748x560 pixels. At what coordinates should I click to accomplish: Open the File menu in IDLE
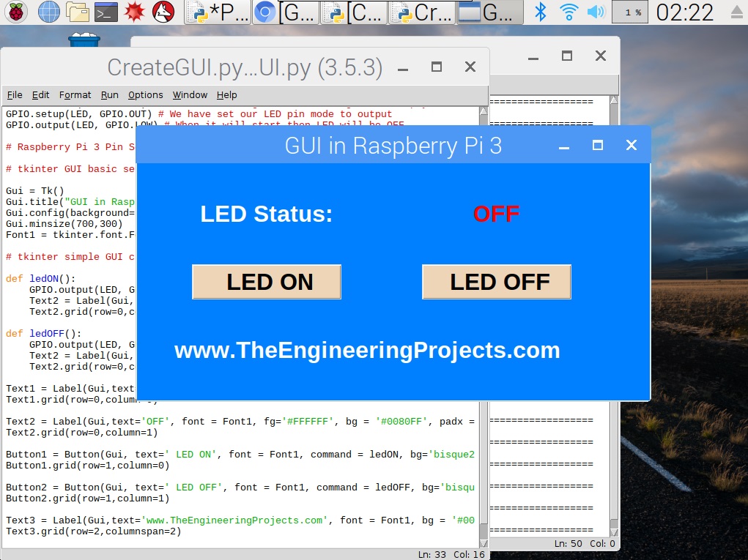pyautogui.click(x=15, y=95)
